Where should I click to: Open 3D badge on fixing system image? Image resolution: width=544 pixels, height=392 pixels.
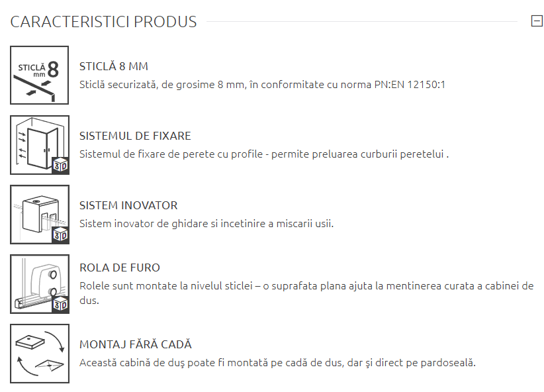[x=60, y=165]
